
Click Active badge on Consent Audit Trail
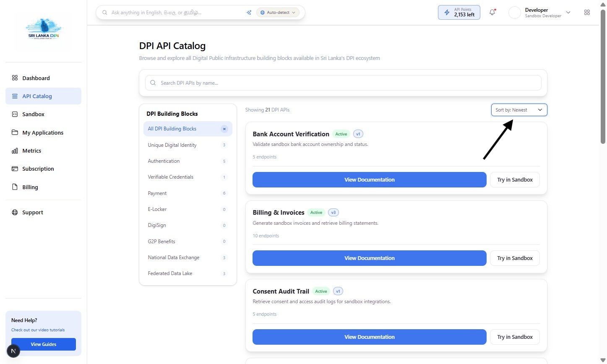321,291
